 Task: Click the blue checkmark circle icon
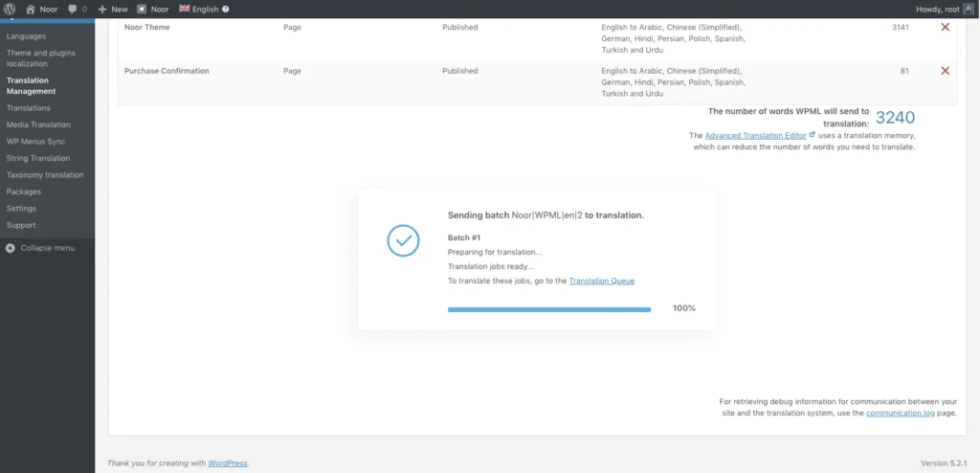pyautogui.click(x=403, y=240)
